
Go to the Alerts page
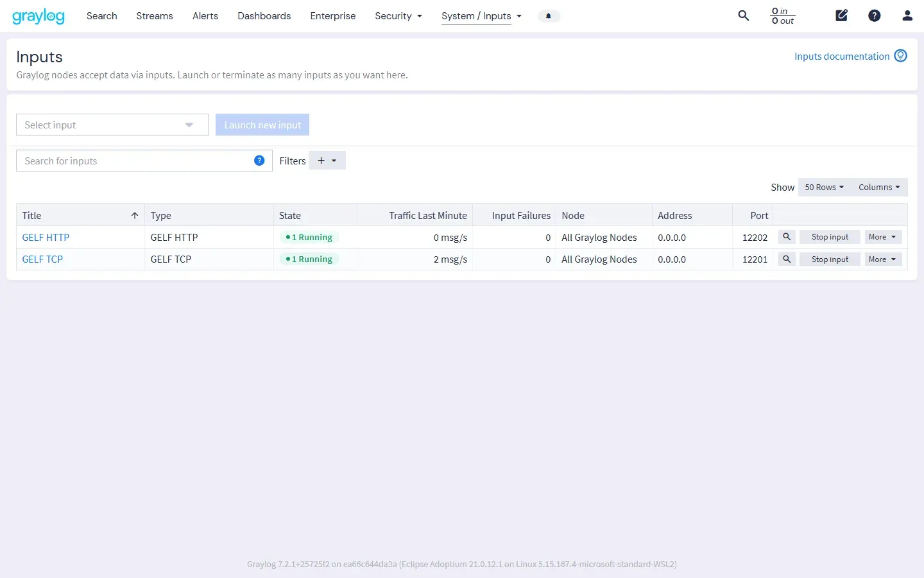(x=205, y=16)
